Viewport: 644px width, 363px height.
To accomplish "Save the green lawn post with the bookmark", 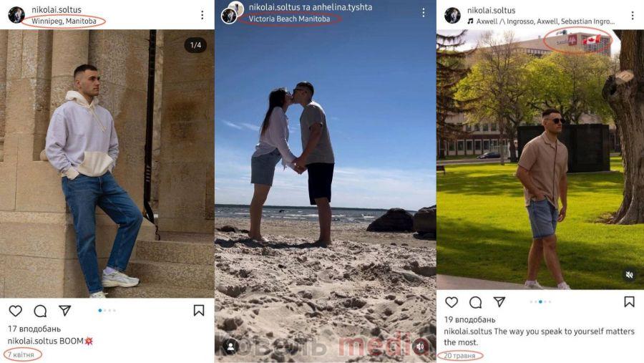I will pyautogui.click(x=629, y=301).
